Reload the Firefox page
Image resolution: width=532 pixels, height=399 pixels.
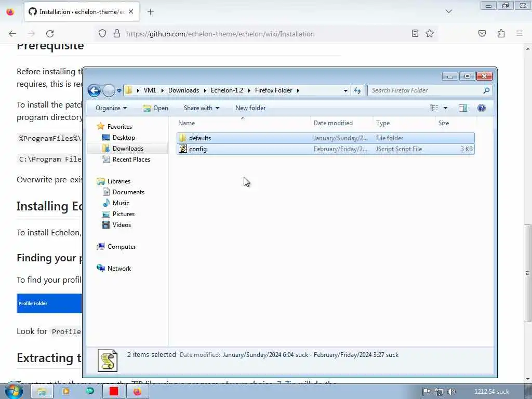50,34
